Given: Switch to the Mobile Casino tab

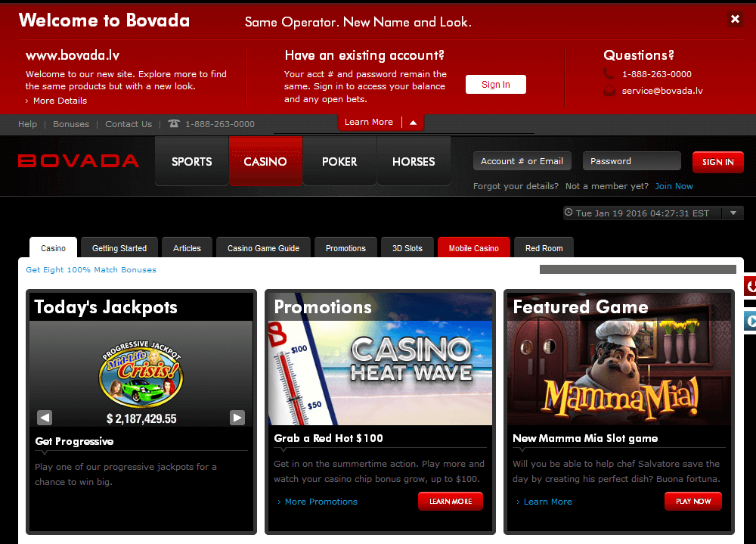Looking at the screenshot, I should [474, 247].
